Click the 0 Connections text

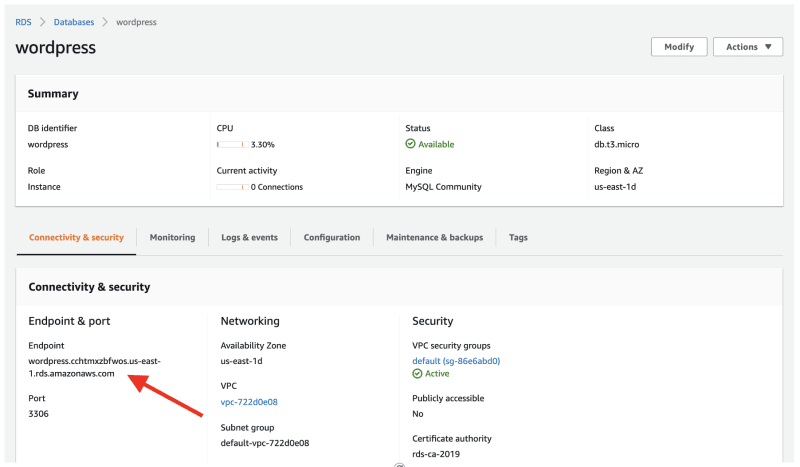click(277, 187)
